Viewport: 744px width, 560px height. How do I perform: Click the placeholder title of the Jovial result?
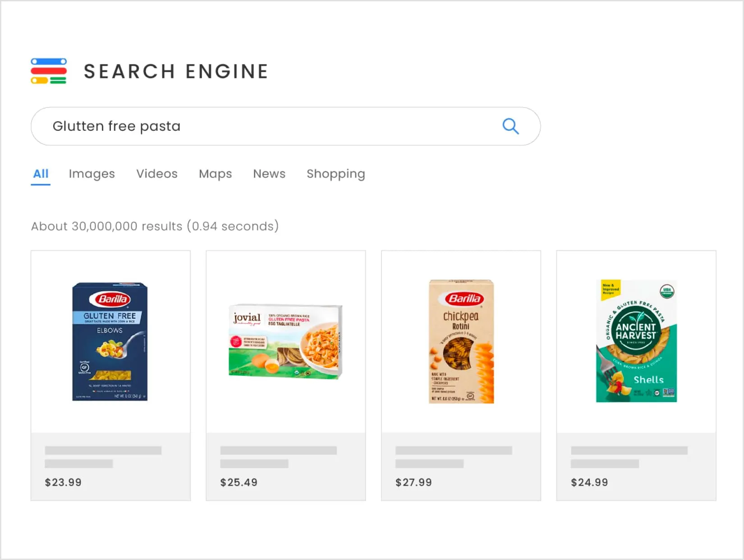(278, 450)
